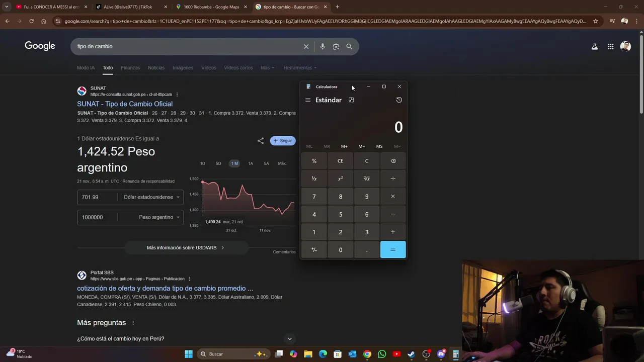
Task: Click Más información sobre USD/ARS
Action: (x=186, y=248)
